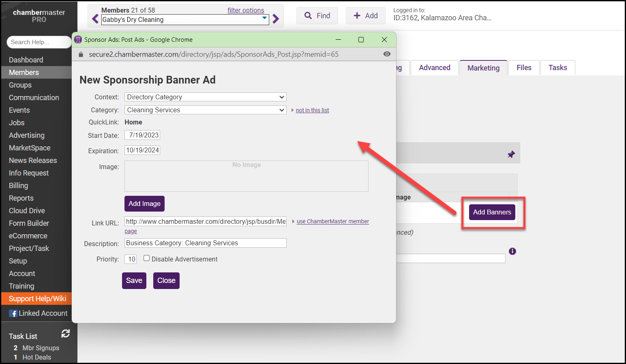
Task: Open the Files tab
Action: point(524,68)
